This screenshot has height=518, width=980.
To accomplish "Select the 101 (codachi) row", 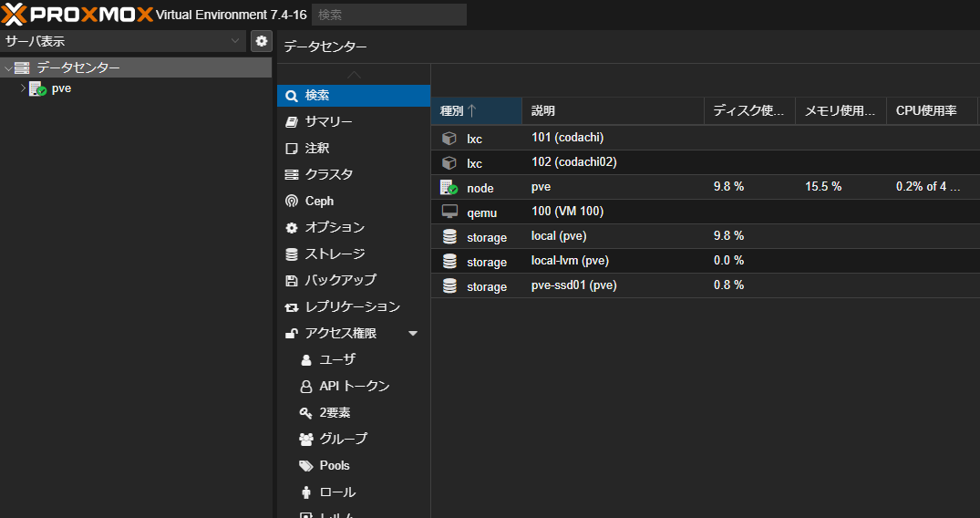I will [x=706, y=138].
